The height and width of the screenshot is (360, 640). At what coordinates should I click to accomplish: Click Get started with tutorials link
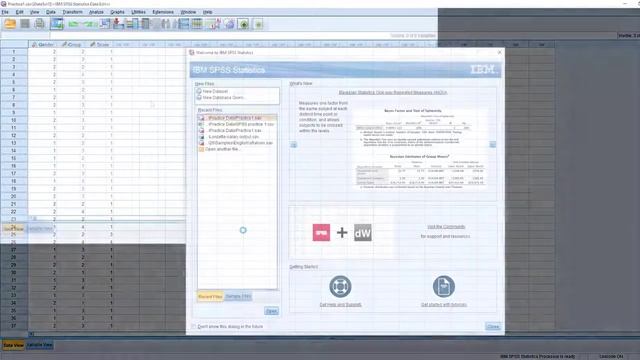coord(444,304)
